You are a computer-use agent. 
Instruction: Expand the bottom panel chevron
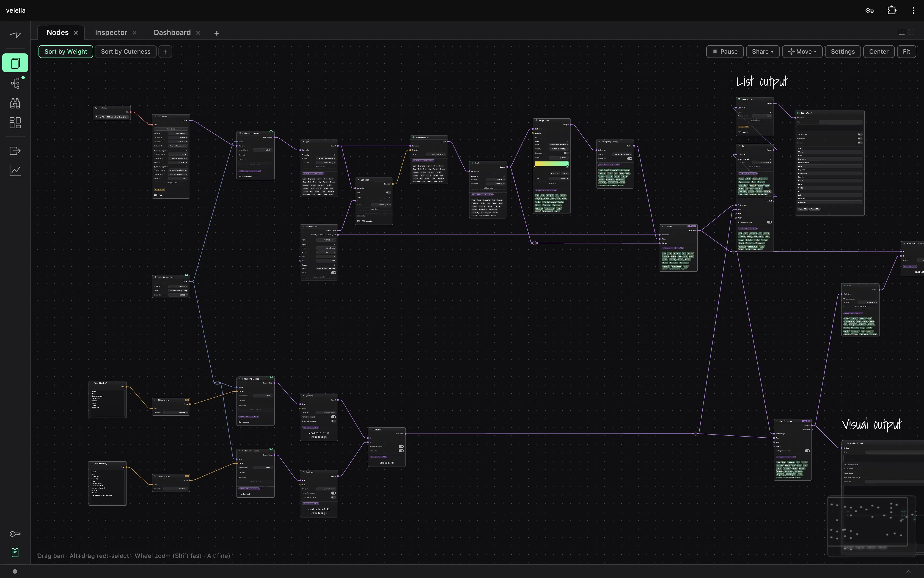pos(909,571)
